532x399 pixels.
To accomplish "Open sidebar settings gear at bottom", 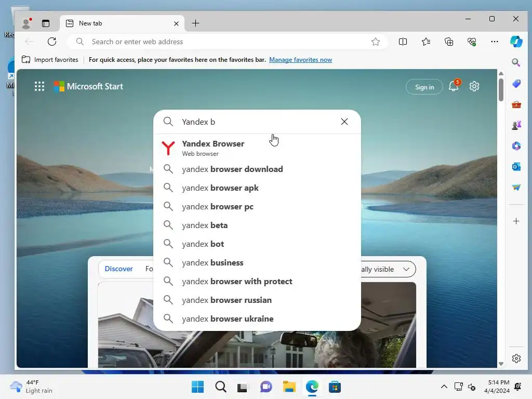I will tap(516, 358).
